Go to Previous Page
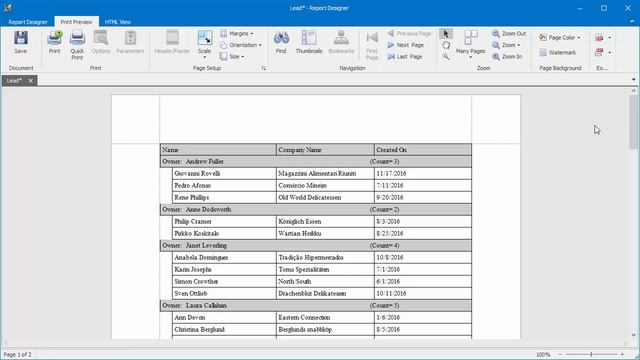The height and width of the screenshot is (360, 640). (x=409, y=33)
